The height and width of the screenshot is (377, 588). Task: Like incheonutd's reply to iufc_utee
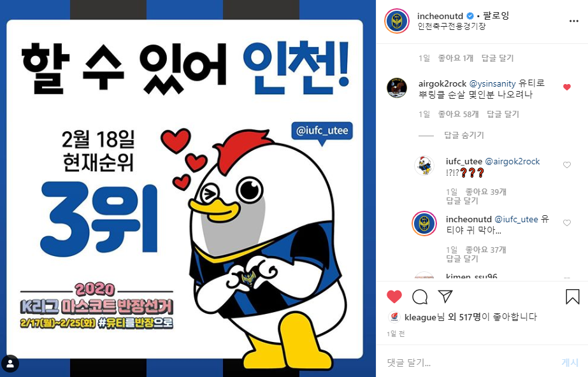567,223
